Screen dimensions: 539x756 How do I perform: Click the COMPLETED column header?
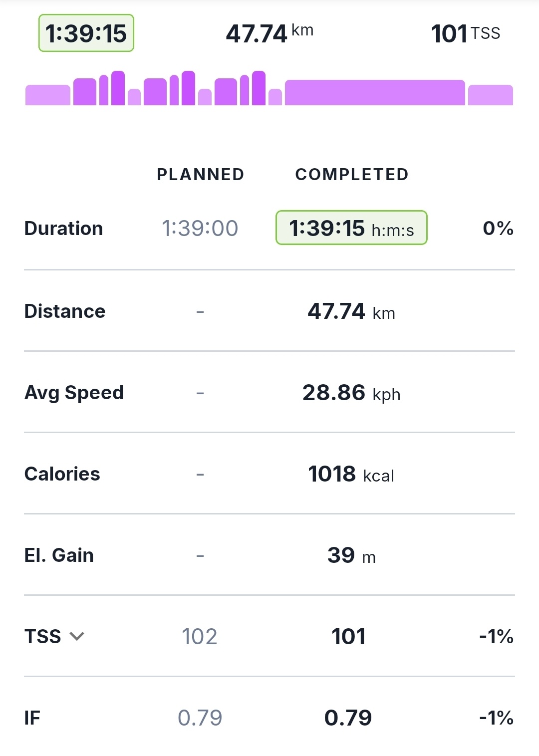coord(352,174)
